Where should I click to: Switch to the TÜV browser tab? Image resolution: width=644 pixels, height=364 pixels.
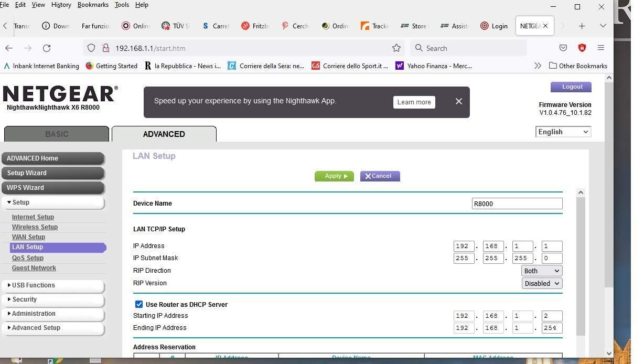[175, 26]
